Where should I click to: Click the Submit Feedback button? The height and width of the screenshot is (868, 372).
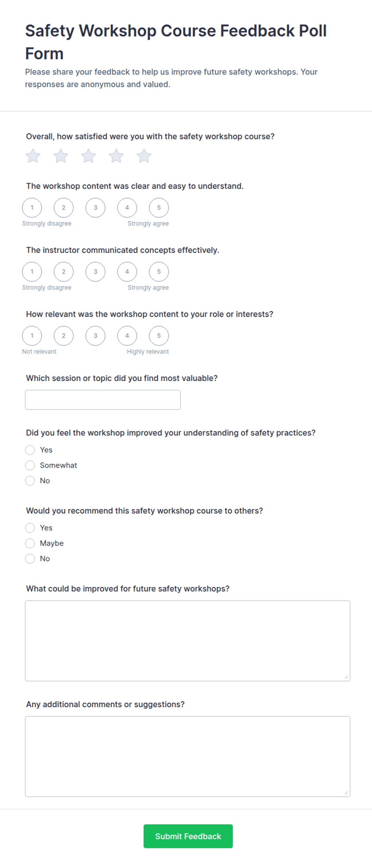coord(188,836)
